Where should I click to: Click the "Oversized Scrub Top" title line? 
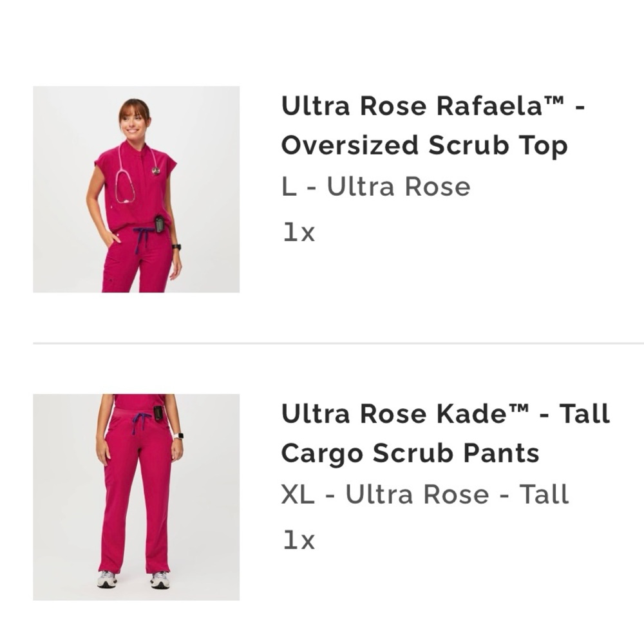point(424,146)
